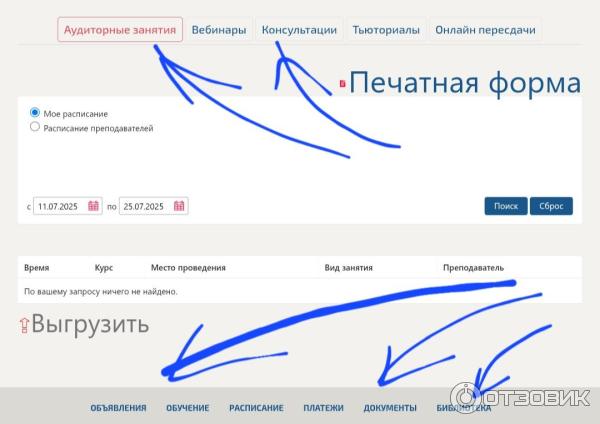Switch to the Консультации tab

[x=299, y=29]
